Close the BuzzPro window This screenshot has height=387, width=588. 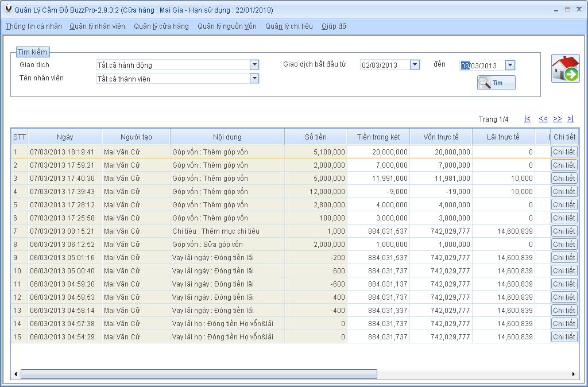[579, 9]
